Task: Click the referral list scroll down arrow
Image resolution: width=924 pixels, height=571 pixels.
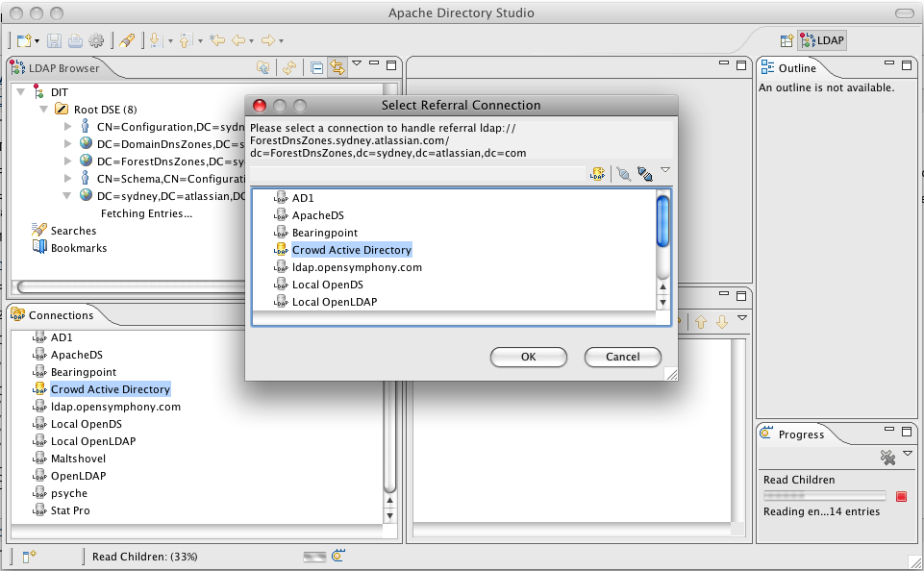Action: point(662,302)
